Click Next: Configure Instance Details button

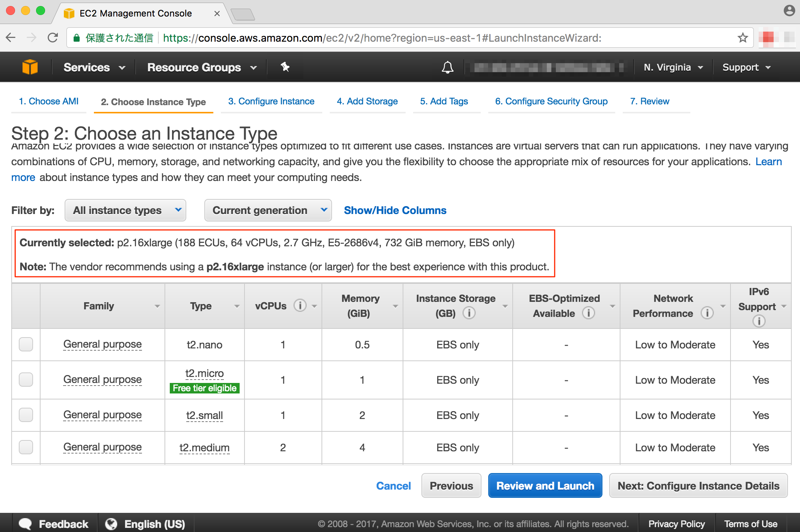(698, 486)
